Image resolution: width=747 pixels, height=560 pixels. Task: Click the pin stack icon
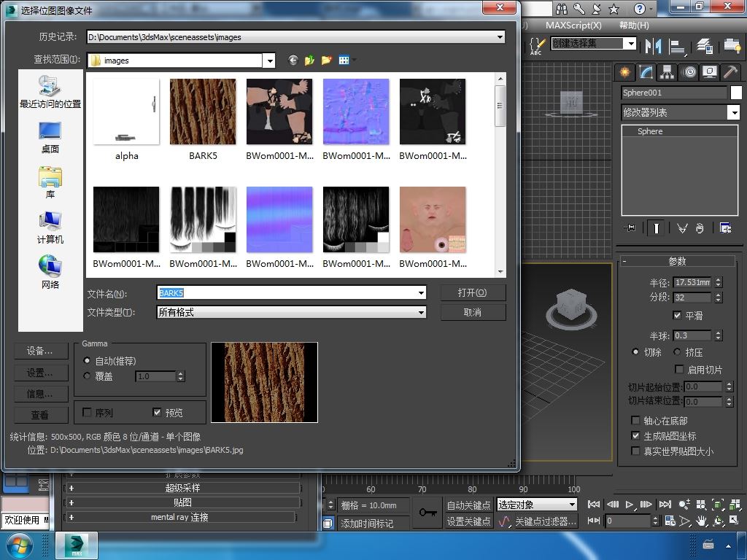630,228
